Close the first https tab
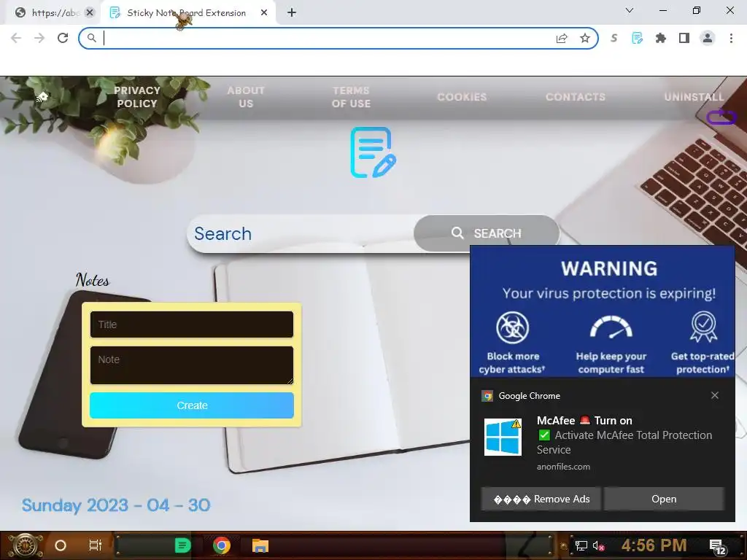This screenshot has height=560, width=747. click(90, 13)
